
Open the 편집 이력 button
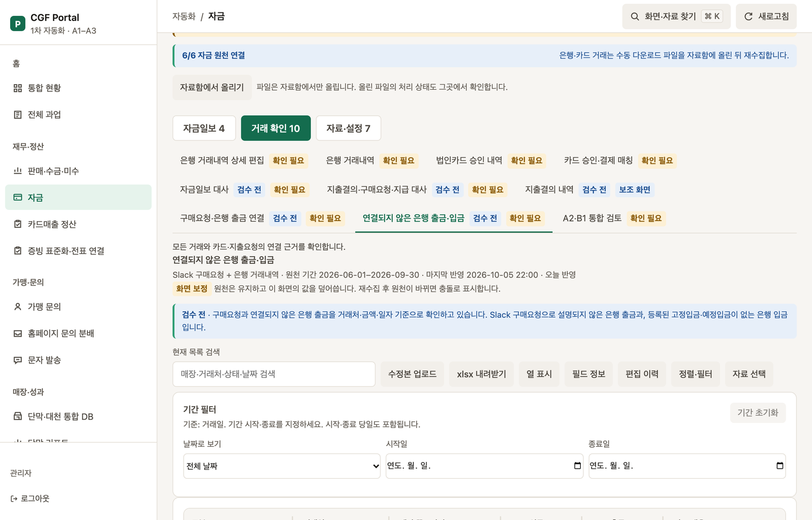(x=642, y=374)
